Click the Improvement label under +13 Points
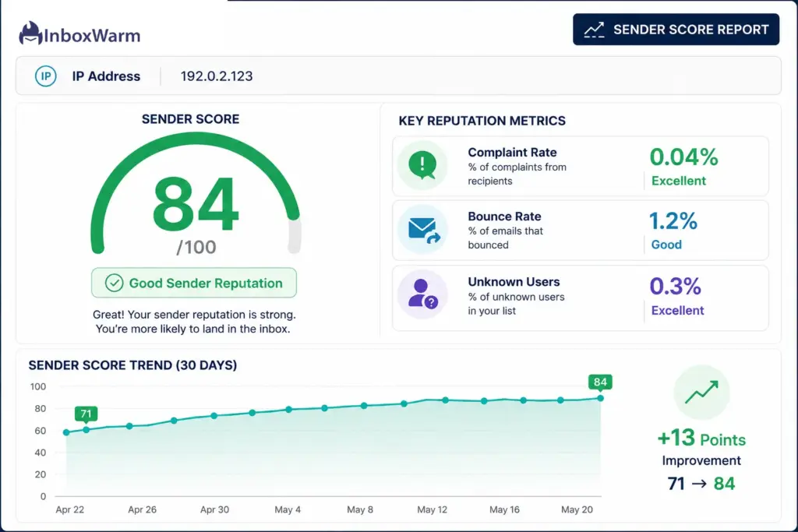This screenshot has height=532, width=798. tap(701, 461)
